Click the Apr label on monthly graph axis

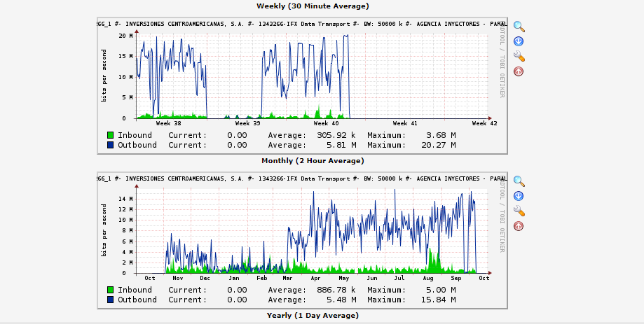point(315,278)
